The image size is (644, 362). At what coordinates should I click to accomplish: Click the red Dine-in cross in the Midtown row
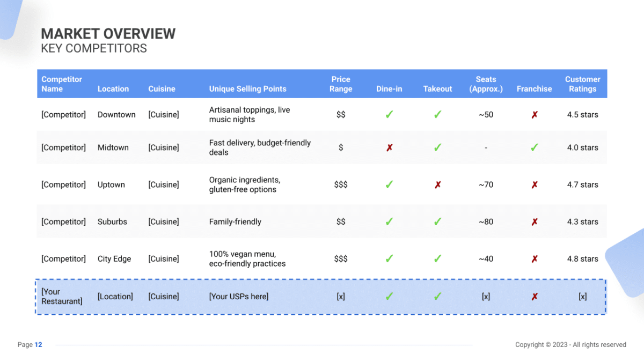click(x=389, y=147)
